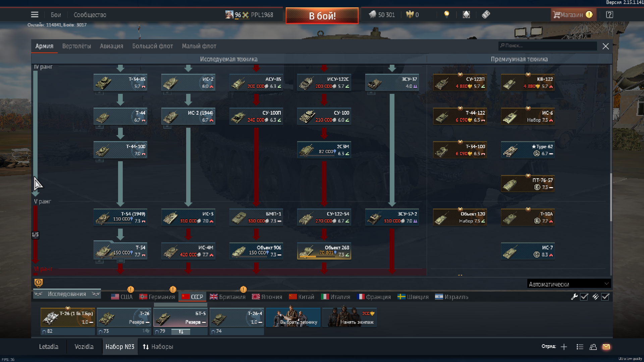This screenshot has height=362, width=644.
Task: Select the Швеция nation tab
Action: point(413,297)
